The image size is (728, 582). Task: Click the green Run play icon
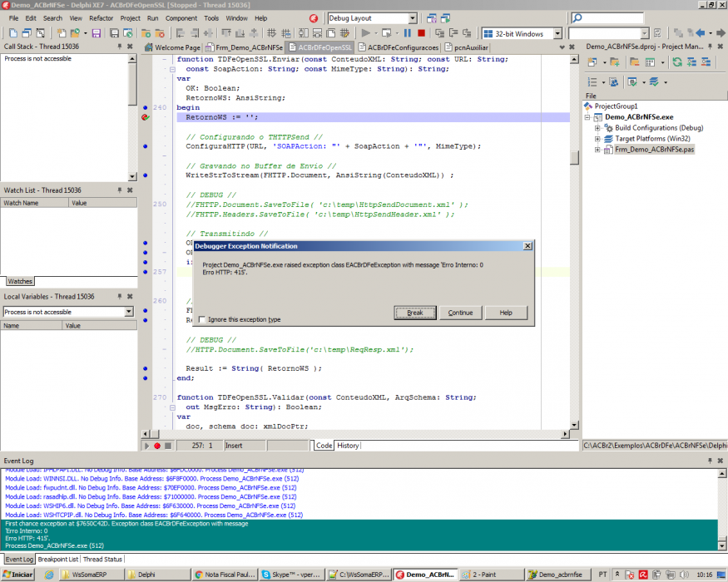point(366,33)
